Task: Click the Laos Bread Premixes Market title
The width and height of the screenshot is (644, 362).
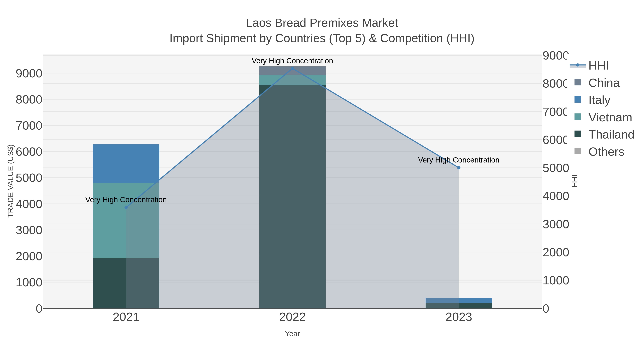Action: click(322, 23)
